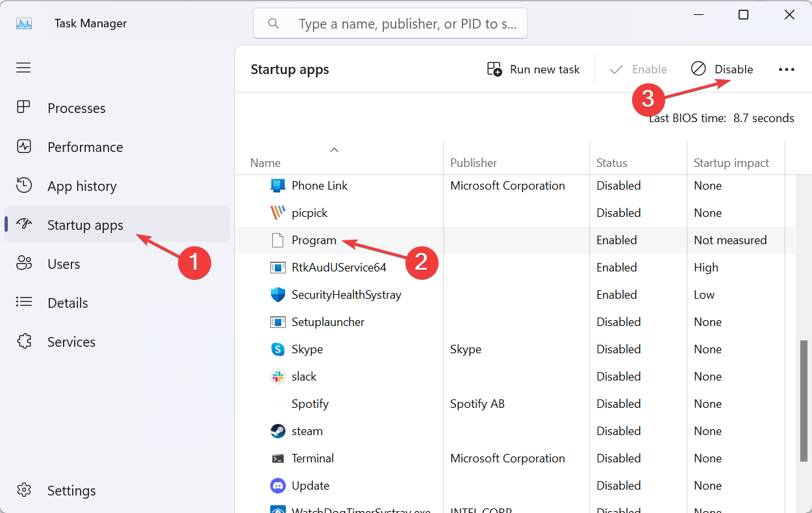
Task: Click Spotify AB publisher cell
Action: point(477,404)
